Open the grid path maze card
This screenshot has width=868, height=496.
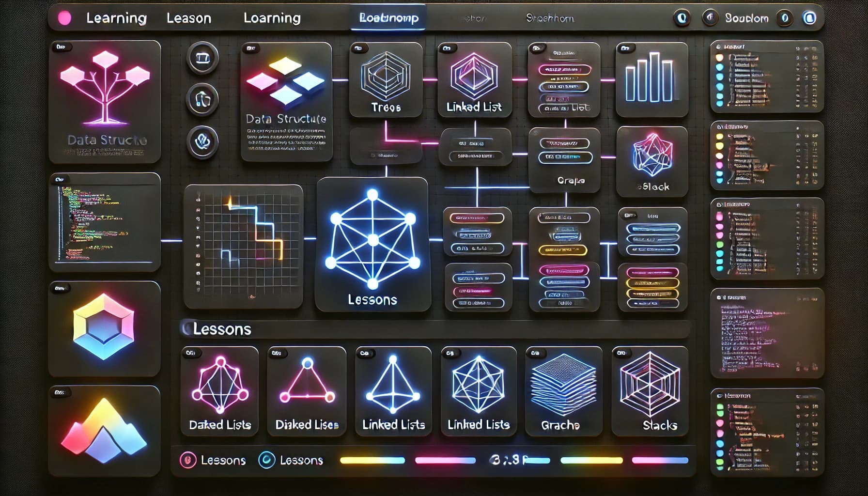[243, 246]
